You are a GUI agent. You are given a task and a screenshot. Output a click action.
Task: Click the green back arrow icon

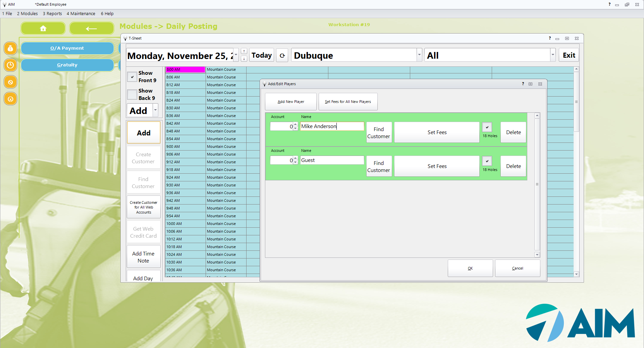[92, 28]
